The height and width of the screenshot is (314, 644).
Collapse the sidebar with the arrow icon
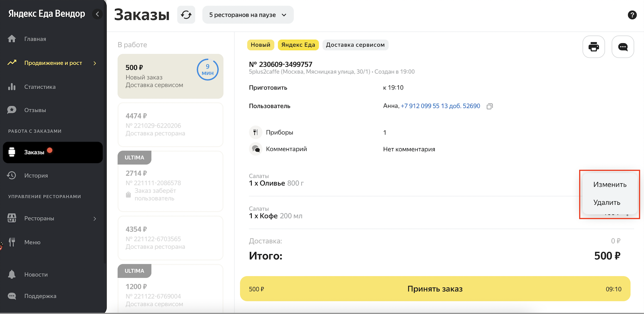click(97, 14)
